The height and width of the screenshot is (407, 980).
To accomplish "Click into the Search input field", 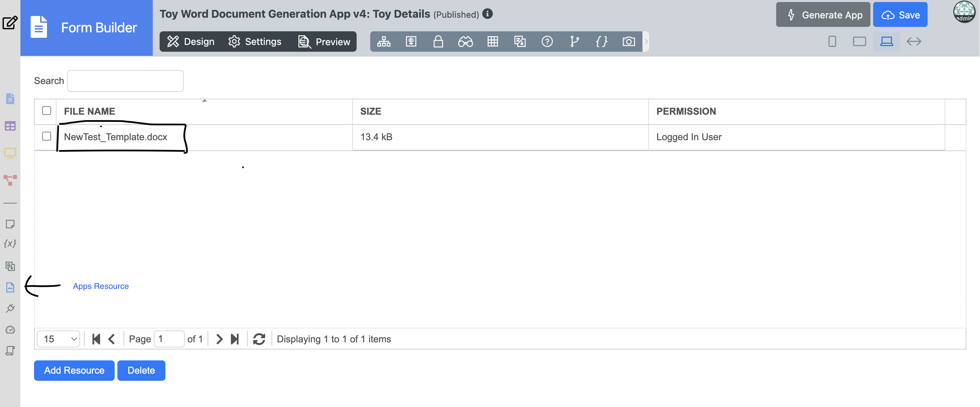I will 125,81.
